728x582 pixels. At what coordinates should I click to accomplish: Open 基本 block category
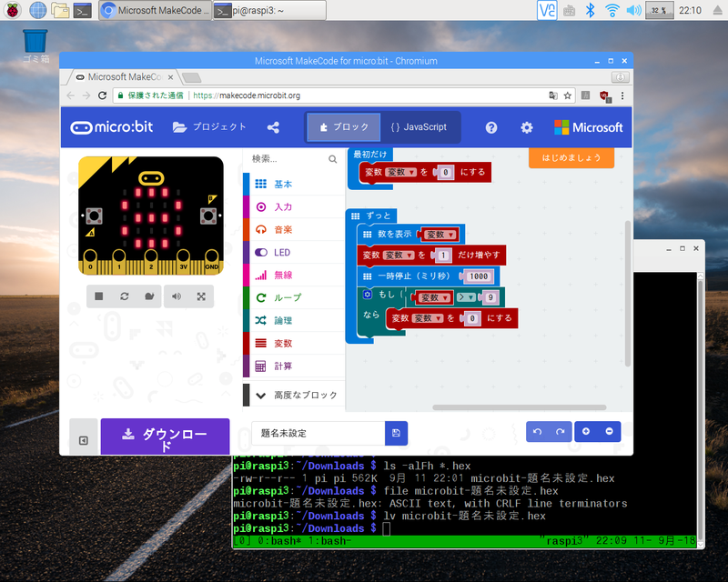point(294,184)
